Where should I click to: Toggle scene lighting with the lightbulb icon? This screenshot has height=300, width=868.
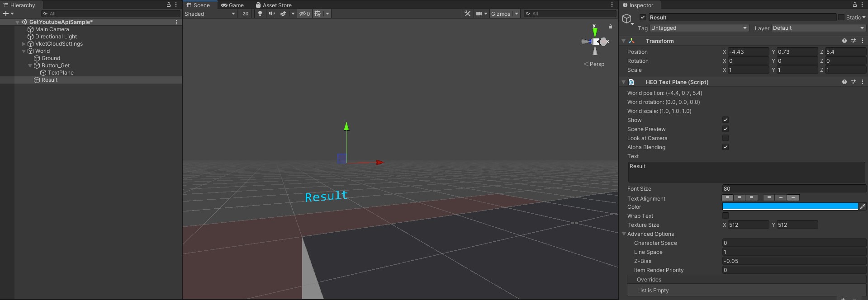pyautogui.click(x=260, y=14)
